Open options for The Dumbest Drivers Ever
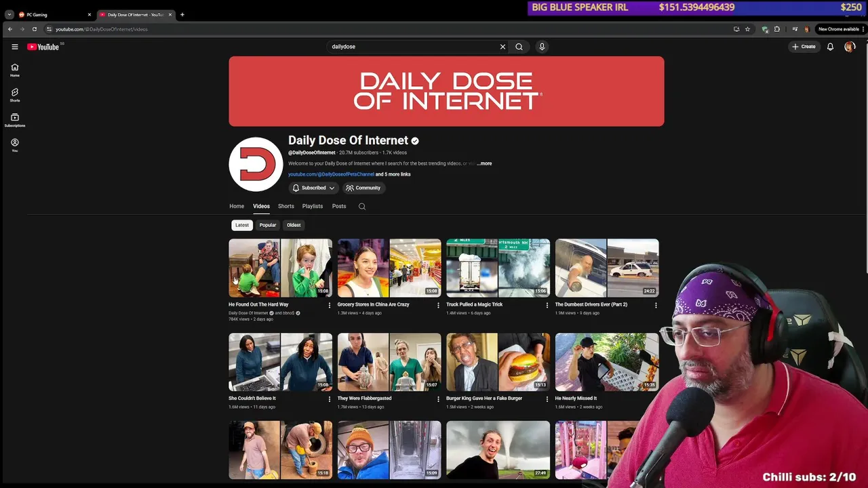The width and height of the screenshot is (868, 488). (656, 305)
